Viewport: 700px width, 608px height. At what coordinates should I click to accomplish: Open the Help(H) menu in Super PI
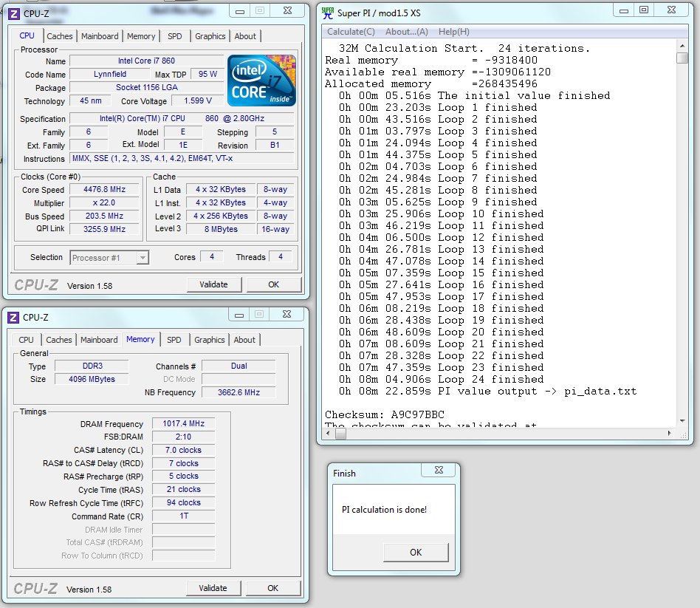pos(454,32)
